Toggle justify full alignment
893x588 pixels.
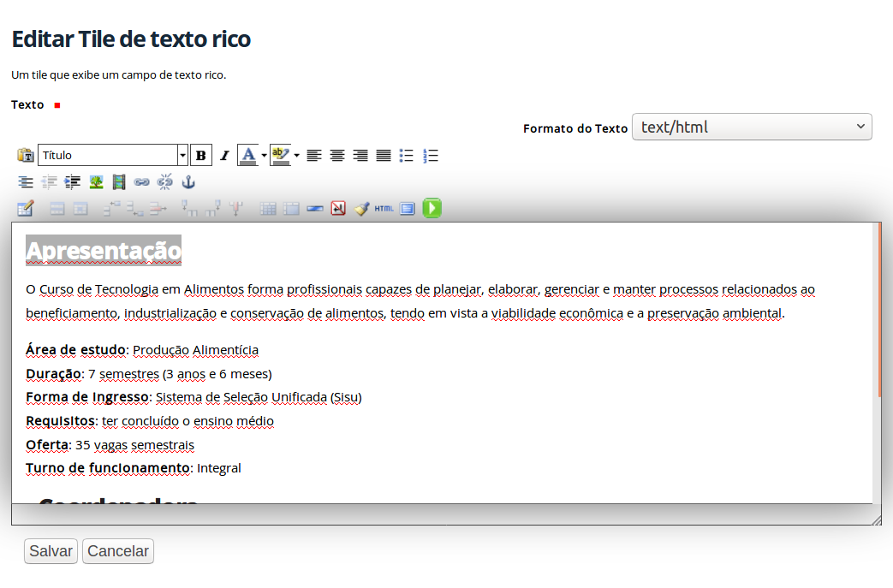(384, 155)
